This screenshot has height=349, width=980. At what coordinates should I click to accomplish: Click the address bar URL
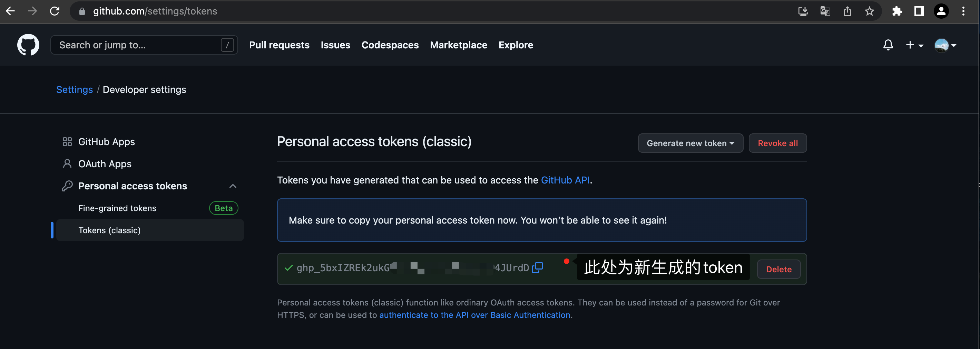click(x=155, y=11)
